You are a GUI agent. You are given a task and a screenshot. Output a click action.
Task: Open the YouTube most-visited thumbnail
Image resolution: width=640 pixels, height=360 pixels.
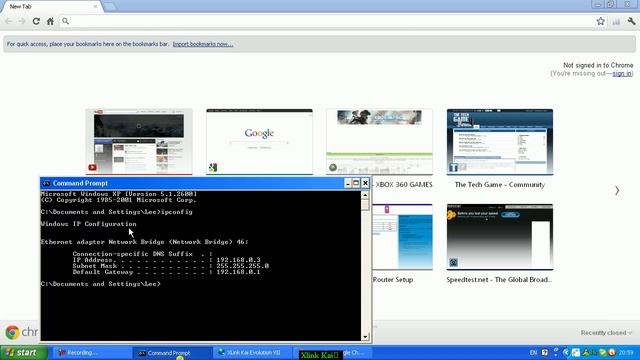click(139, 142)
